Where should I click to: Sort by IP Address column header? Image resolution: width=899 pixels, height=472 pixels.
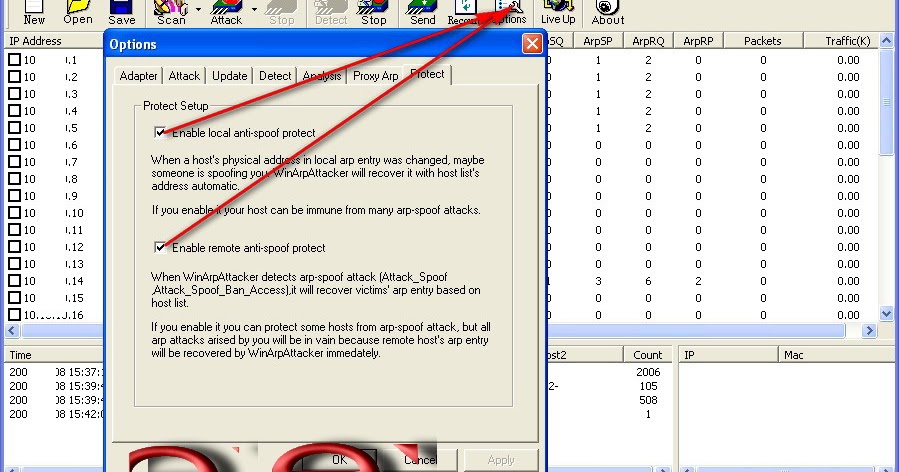click(54, 41)
